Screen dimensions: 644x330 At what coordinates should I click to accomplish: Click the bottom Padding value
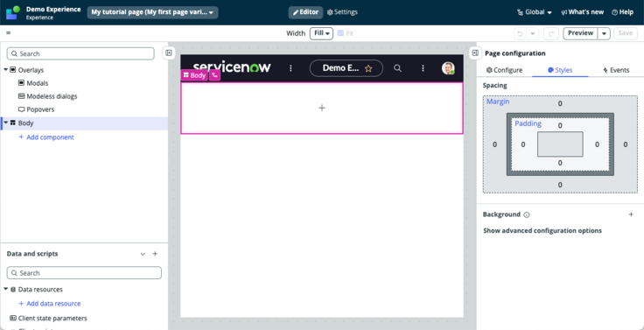pos(560,163)
